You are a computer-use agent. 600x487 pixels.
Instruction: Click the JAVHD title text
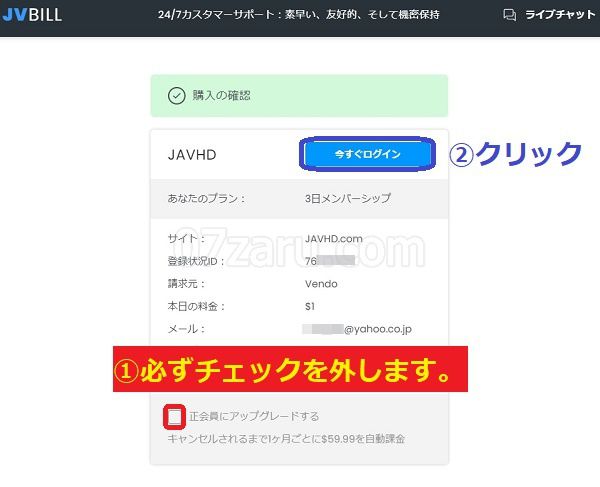(192, 155)
